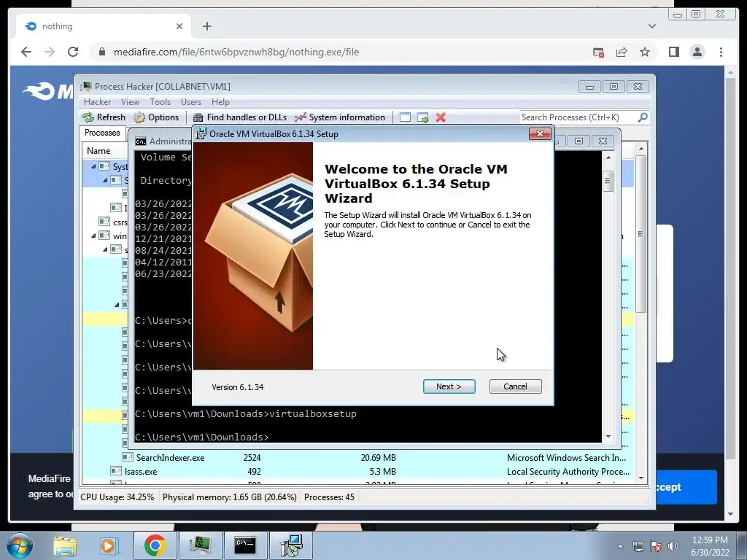Select the Processes tab
Screen dimensions: 747x560
(102, 133)
